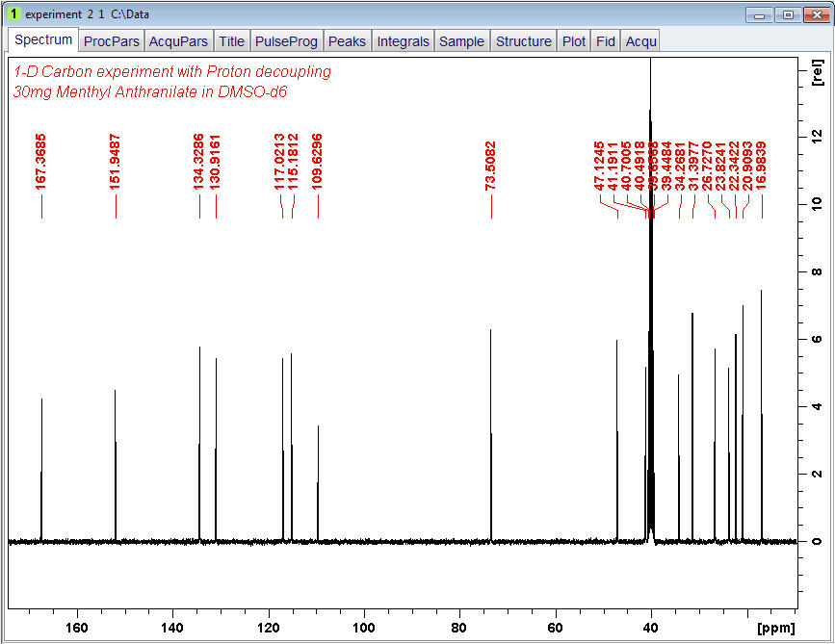Click the 160 ppm axis tick label

pyautogui.click(x=77, y=628)
